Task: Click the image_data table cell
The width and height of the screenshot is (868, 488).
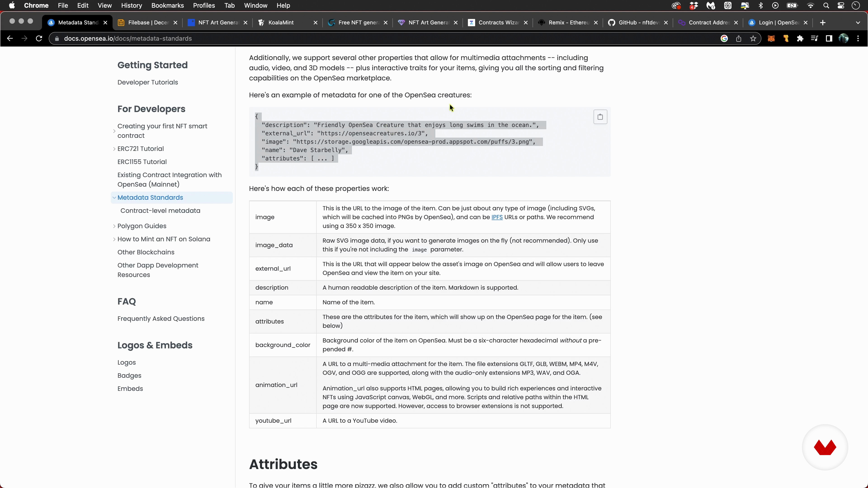Action: [283, 245]
